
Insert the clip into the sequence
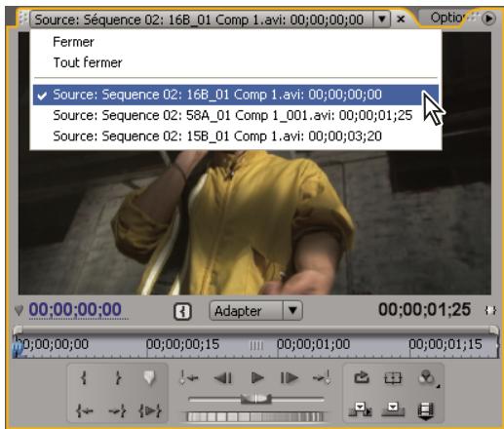(360, 409)
